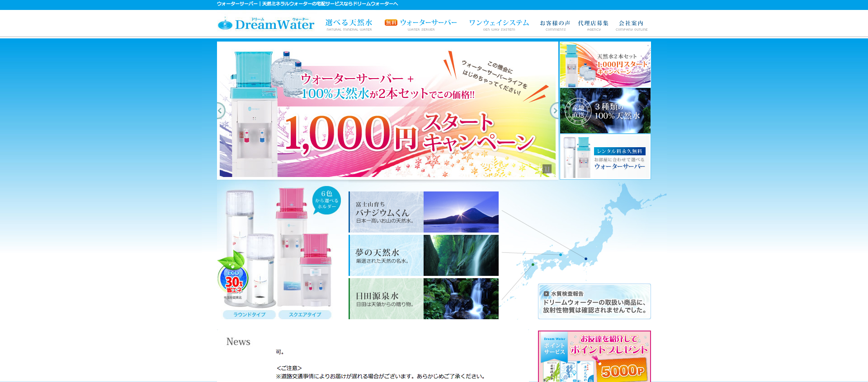Click the top header tagline text
This screenshot has height=382, width=868.
tap(307, 4)
